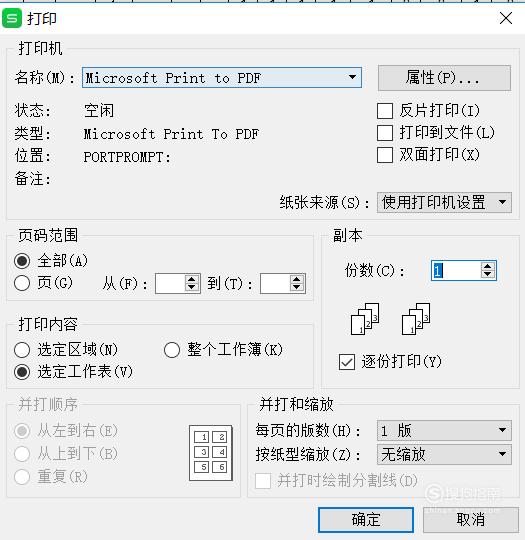
Task: Click the 份数(C) copies input field
Action: click(456, 270)
